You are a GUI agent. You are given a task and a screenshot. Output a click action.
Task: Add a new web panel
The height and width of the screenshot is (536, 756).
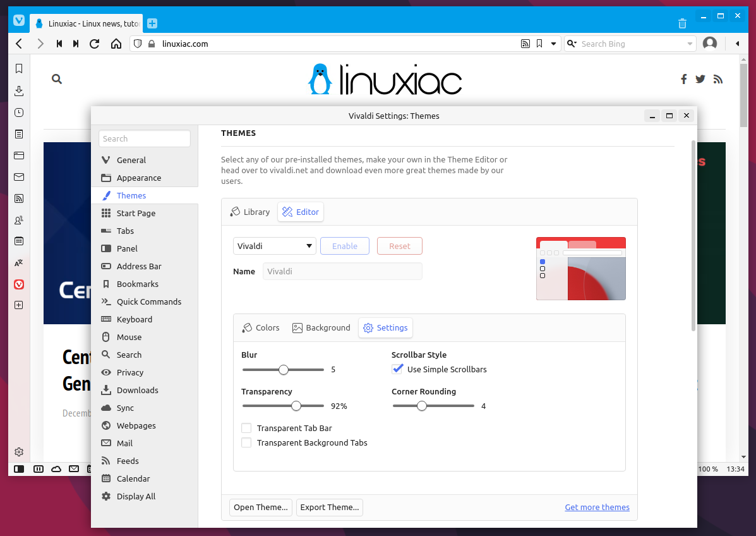[x=19, y=305]
